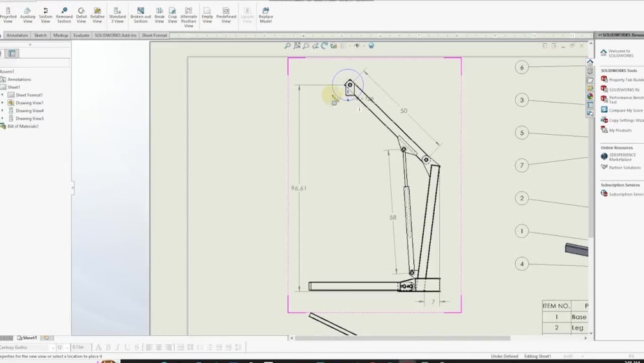Select the Crop View tool

tap(173, 15)
